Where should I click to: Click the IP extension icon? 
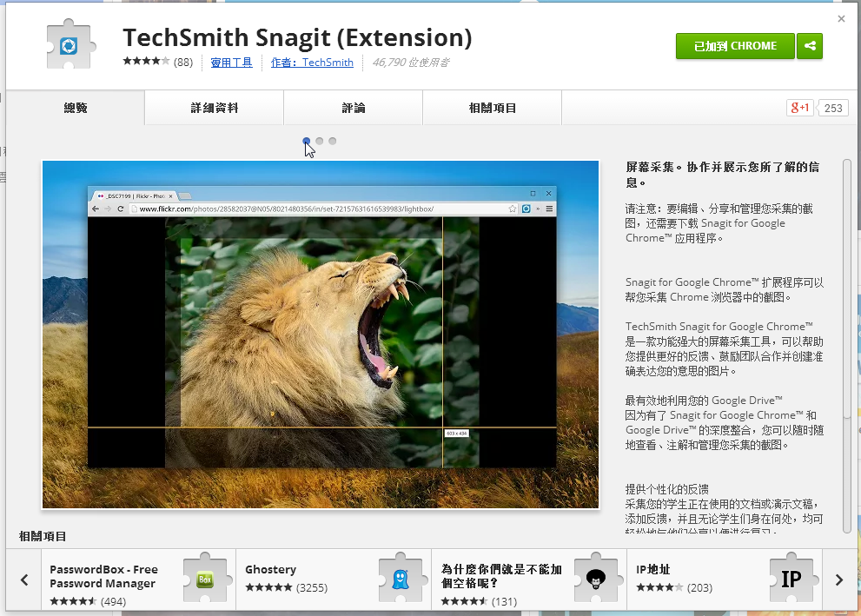pos(791,580)
